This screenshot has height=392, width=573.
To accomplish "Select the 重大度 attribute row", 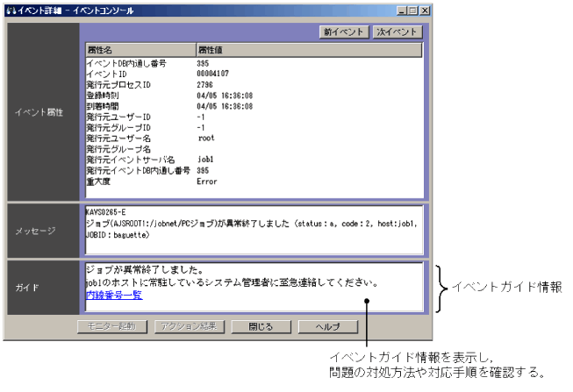I will [x=254, y=182].
